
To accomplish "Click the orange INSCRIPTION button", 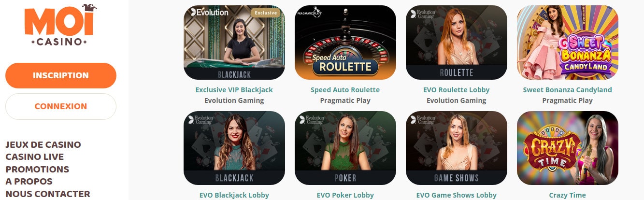I will tap(61, 75).
